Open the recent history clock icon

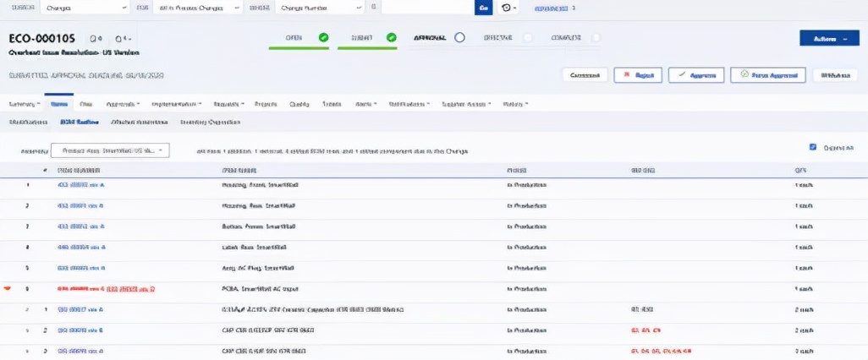[508, 8]
